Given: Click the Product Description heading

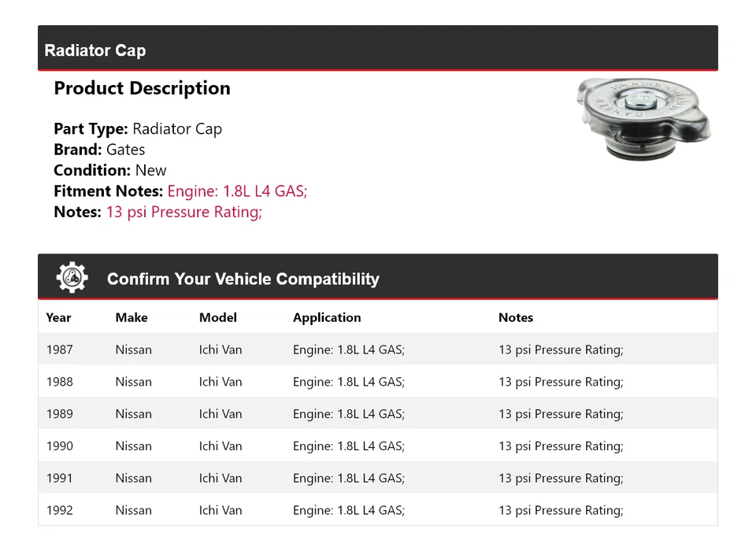Looking at the screenshot, I should pyautogui.click(x=142, y=88).
